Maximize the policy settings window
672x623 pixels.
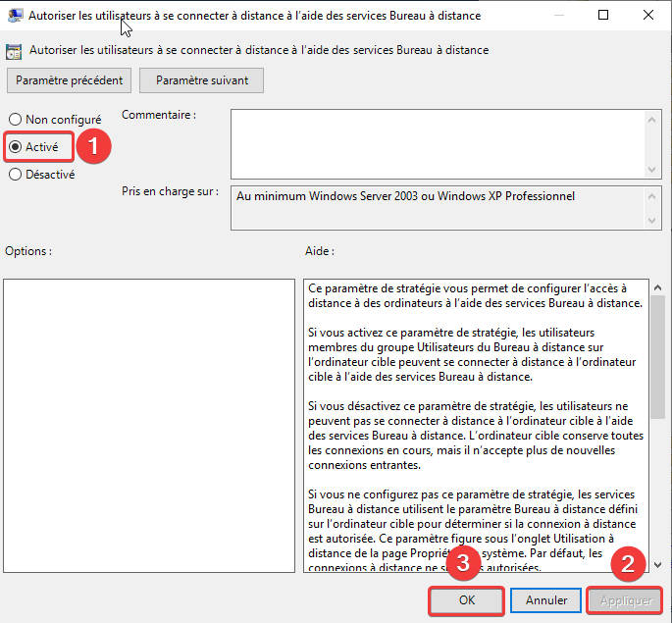[x=603, y=16]
